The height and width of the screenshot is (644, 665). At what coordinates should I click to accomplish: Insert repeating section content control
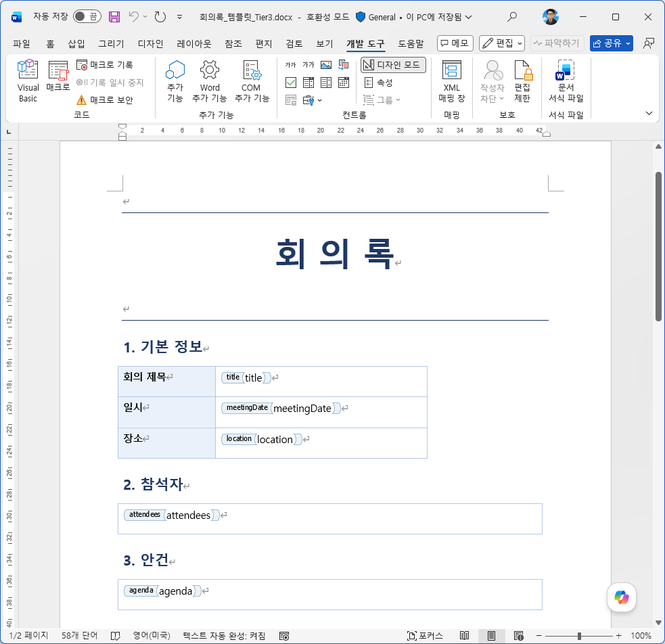(290, 100)
